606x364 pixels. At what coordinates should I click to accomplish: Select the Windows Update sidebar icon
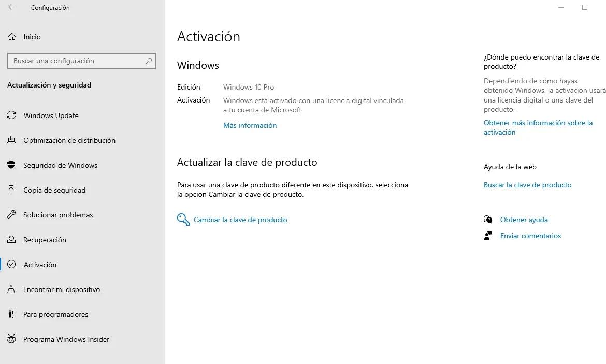(x=11, y=115)
